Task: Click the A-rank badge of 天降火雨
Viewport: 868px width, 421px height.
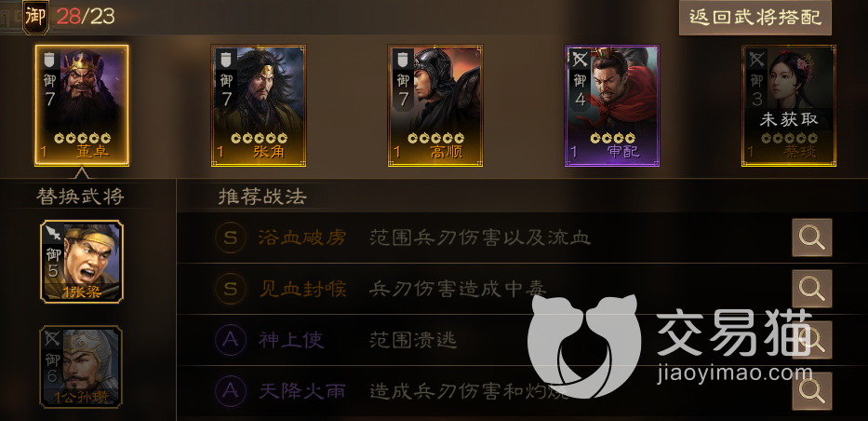Action: (x=231, y=391)
